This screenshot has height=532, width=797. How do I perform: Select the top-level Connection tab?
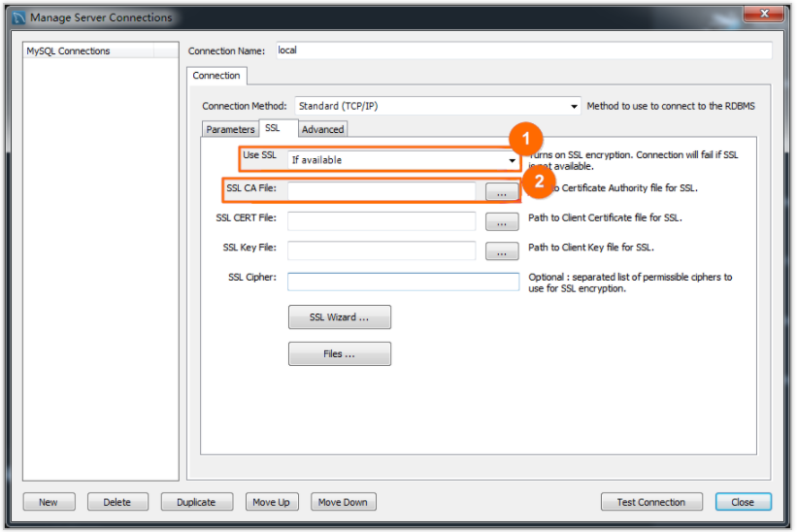(216, 76)
